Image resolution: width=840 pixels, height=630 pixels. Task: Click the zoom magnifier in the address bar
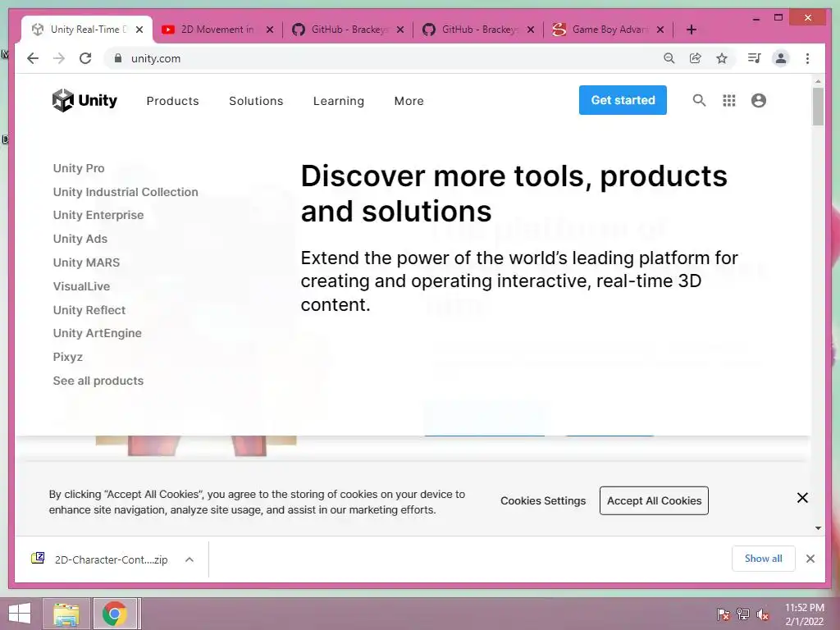pos(669,58)
